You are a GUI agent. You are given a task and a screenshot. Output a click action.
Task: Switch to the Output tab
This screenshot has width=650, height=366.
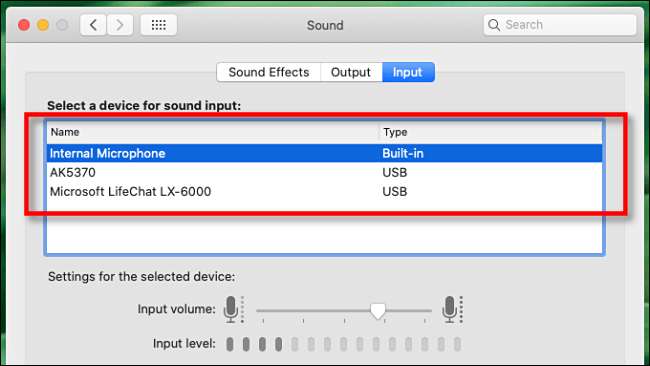tap(351, 72)
